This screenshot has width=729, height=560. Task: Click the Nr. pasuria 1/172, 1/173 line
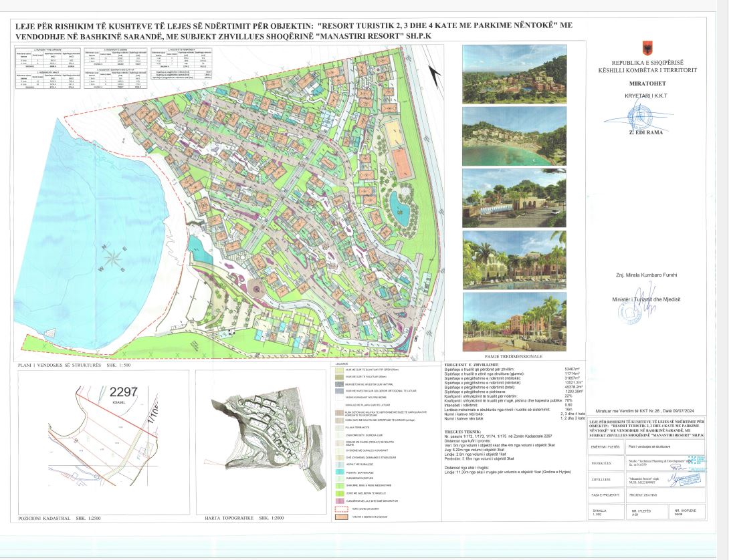pos(498,436)
